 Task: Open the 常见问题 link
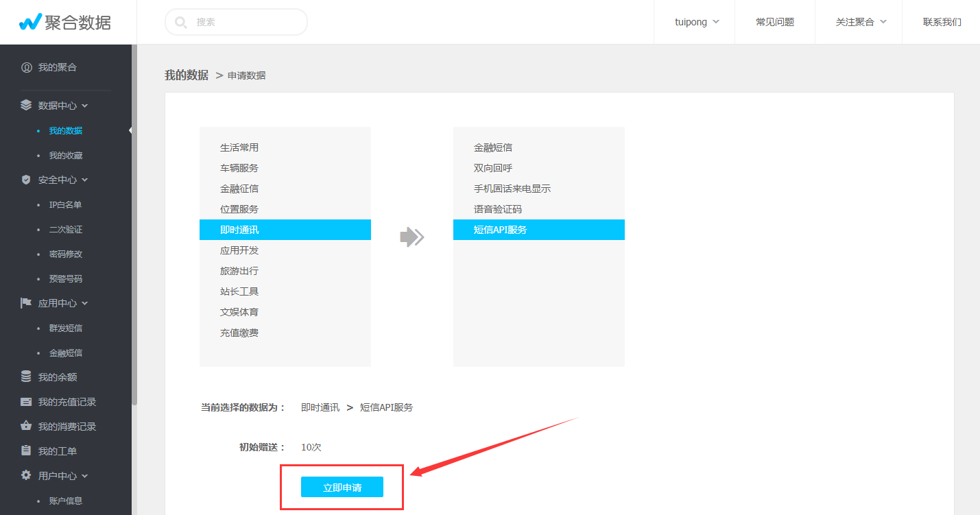pos(774,22)
